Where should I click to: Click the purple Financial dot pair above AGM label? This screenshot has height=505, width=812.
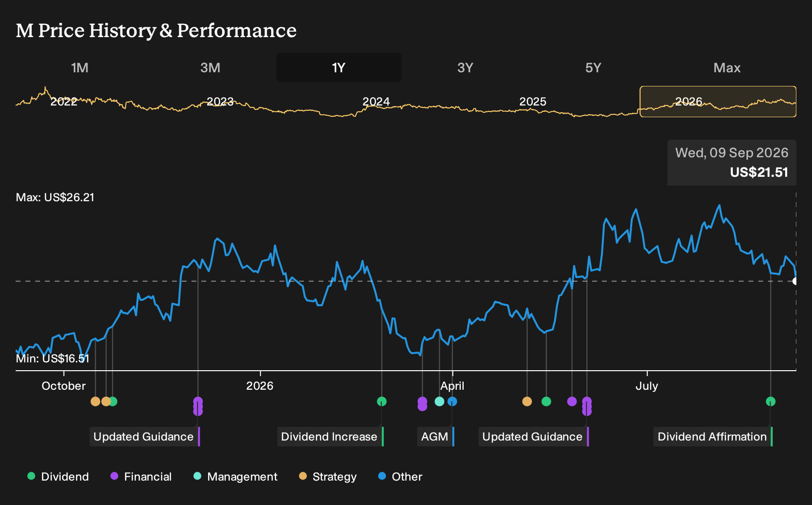coord(422,404)
